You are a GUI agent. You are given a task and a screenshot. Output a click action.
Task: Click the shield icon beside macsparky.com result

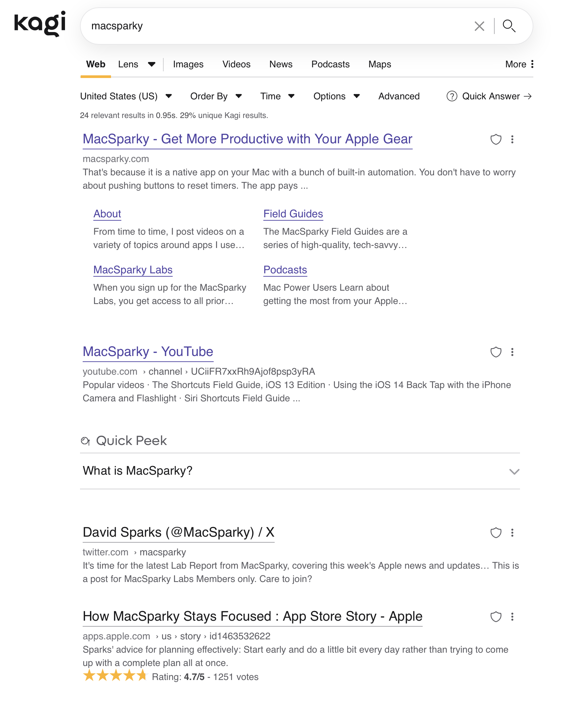(x=495, y=139)
